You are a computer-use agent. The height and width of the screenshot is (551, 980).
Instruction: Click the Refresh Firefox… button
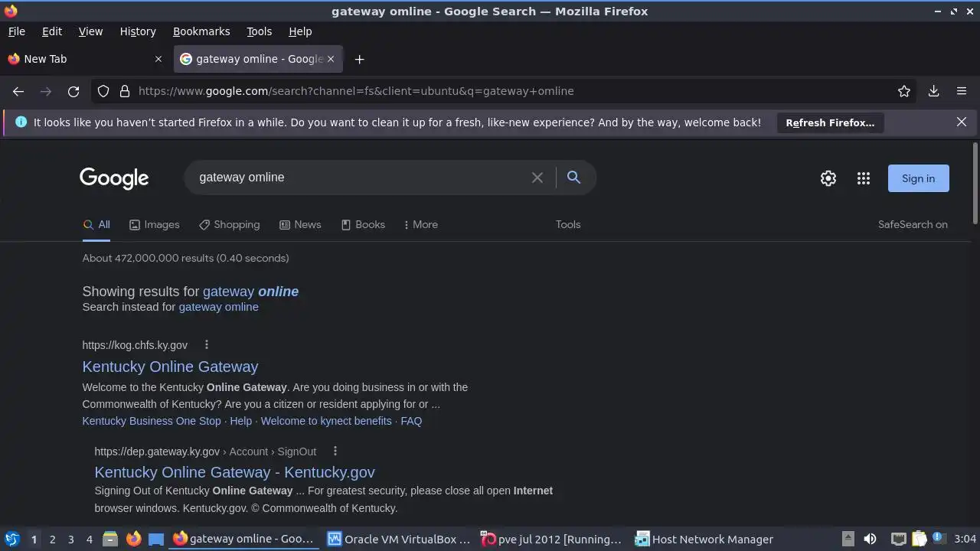coord(830,122)
